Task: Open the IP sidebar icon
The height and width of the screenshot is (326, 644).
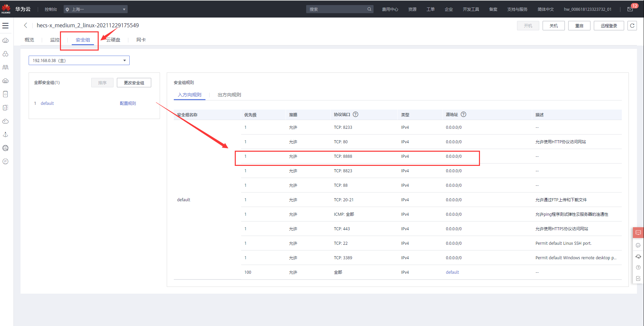Action: point(5,161)
